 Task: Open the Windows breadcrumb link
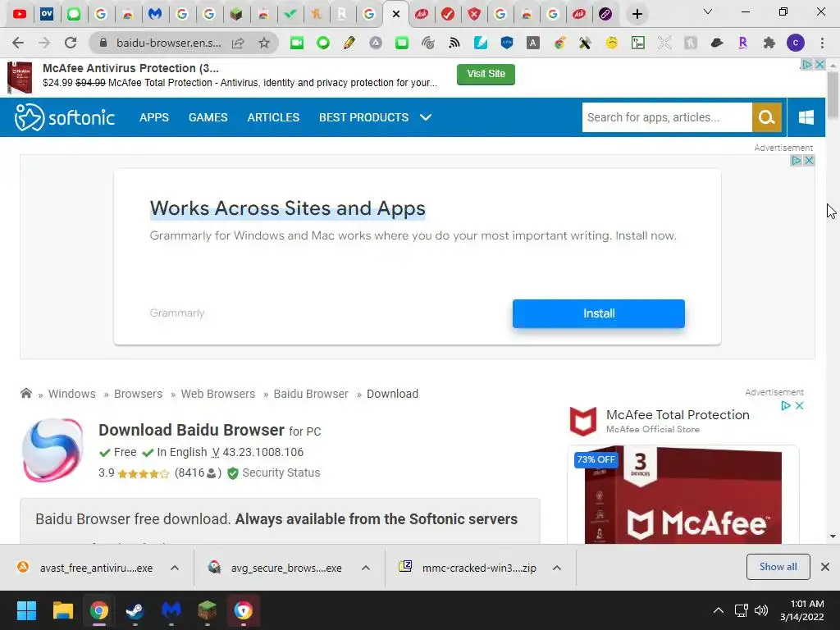point(72,394)
